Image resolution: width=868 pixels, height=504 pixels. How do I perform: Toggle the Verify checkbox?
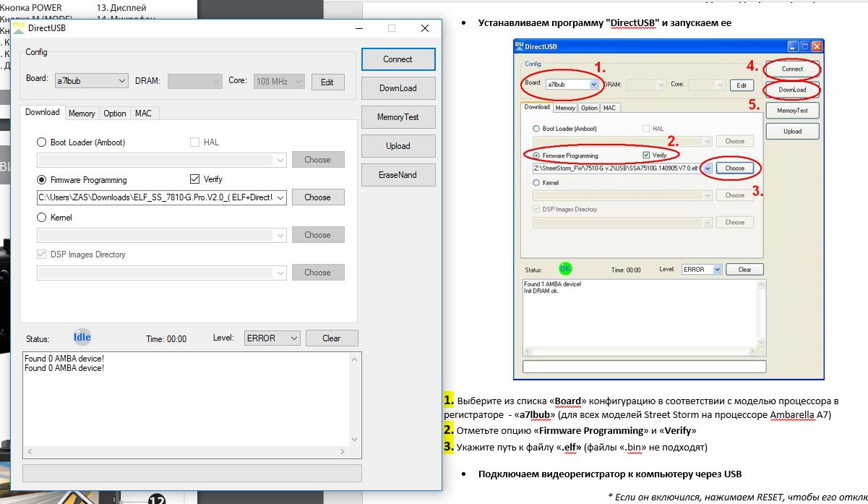[194, 179]
